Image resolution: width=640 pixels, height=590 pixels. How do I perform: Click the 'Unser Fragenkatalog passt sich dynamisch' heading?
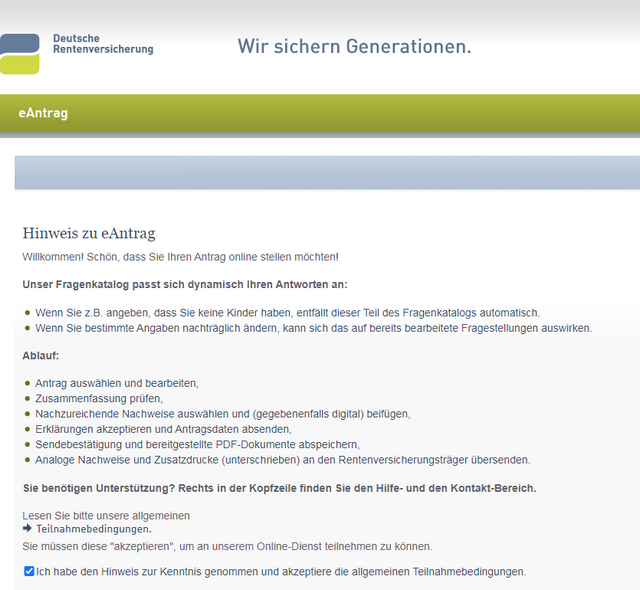[185, 285]
